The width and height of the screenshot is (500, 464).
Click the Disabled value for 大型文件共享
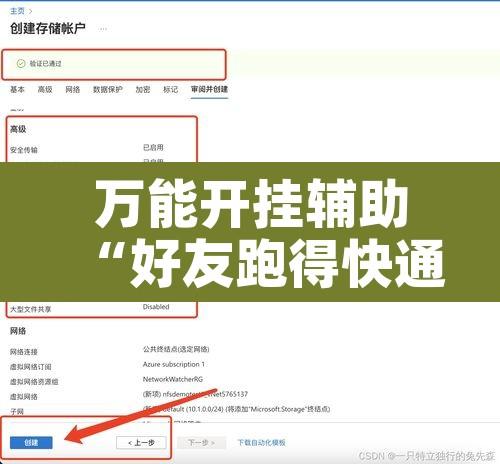tap(156, 307)
